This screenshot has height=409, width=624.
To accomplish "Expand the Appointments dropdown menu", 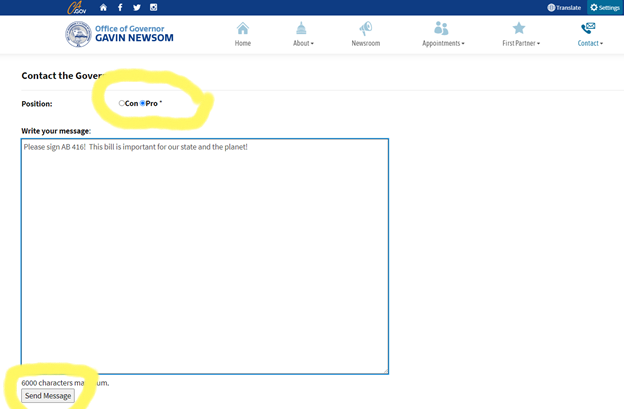I will pyautogui.click(x=442, y=44).
